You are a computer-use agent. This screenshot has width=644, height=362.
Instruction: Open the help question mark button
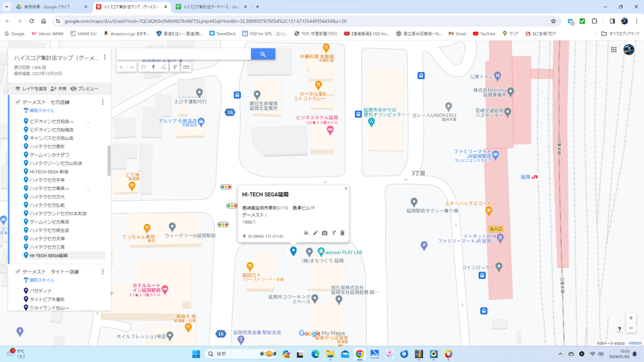[x=619, y=329]
